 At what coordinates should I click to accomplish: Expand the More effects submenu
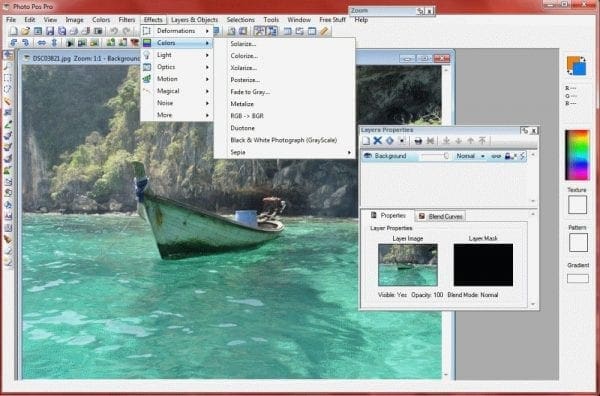point(177,115)
